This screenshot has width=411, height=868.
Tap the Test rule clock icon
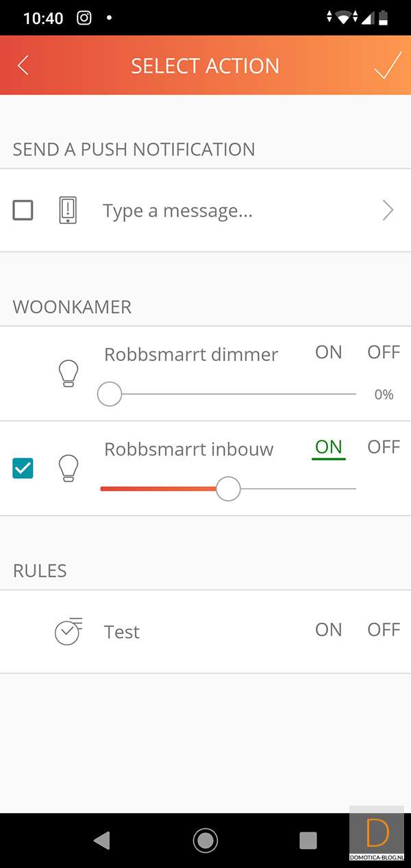pyautogui.click(x=68, y=631)
